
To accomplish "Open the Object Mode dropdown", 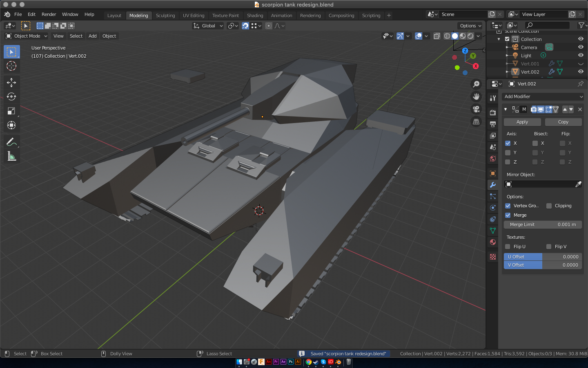I will (x=27, y=36).
